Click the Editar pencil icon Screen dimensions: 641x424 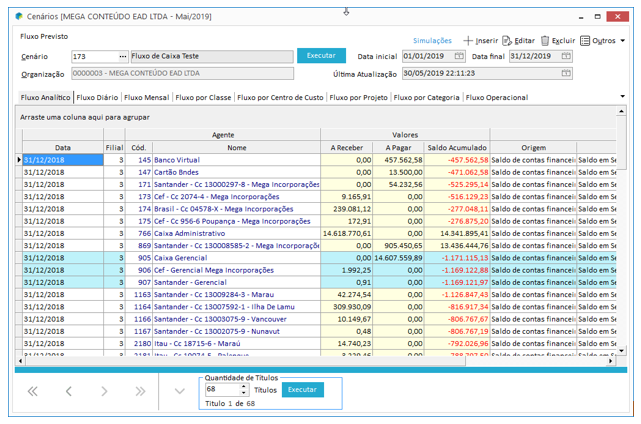[507, 40]
